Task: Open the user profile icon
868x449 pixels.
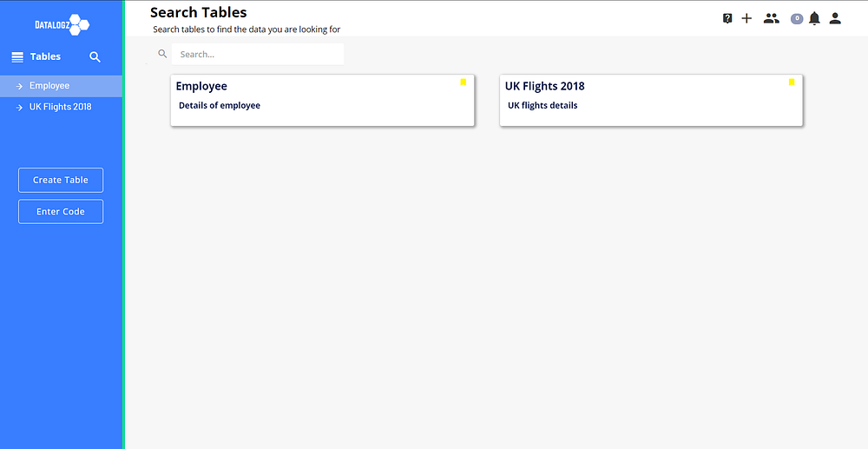Action: point(835,18)
